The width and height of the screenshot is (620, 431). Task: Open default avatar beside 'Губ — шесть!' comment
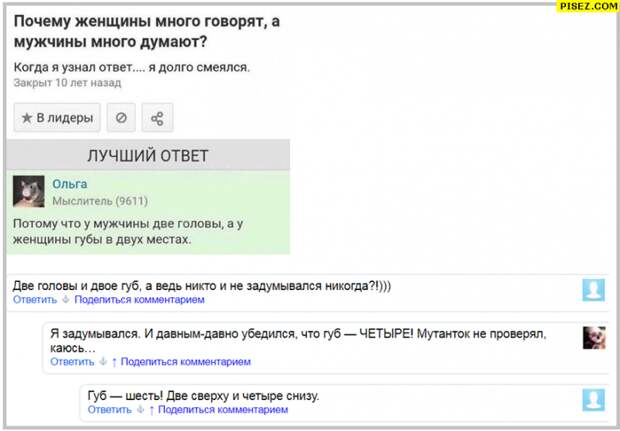pyautogui.click(x=594, y=400)
